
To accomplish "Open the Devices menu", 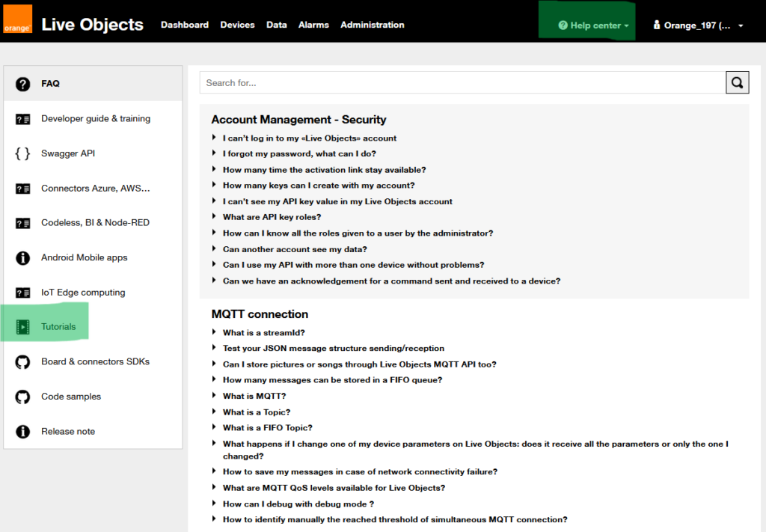I will click(x=237, y=25).
